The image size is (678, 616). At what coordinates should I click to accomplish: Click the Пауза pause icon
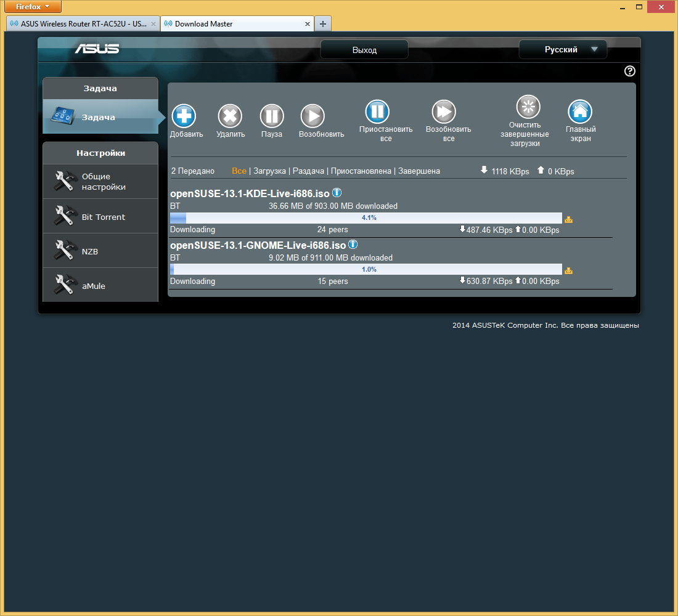pos(272,116)
